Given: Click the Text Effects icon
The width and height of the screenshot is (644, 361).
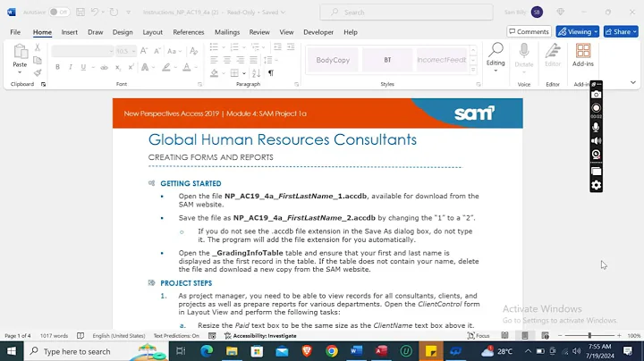Looking at the screenshot, I should tap(145, 67).
